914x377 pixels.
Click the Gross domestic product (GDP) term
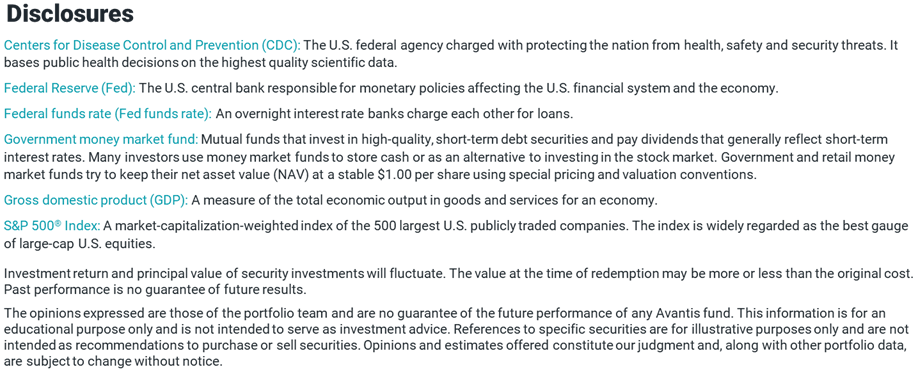click(x=96, y=200)
